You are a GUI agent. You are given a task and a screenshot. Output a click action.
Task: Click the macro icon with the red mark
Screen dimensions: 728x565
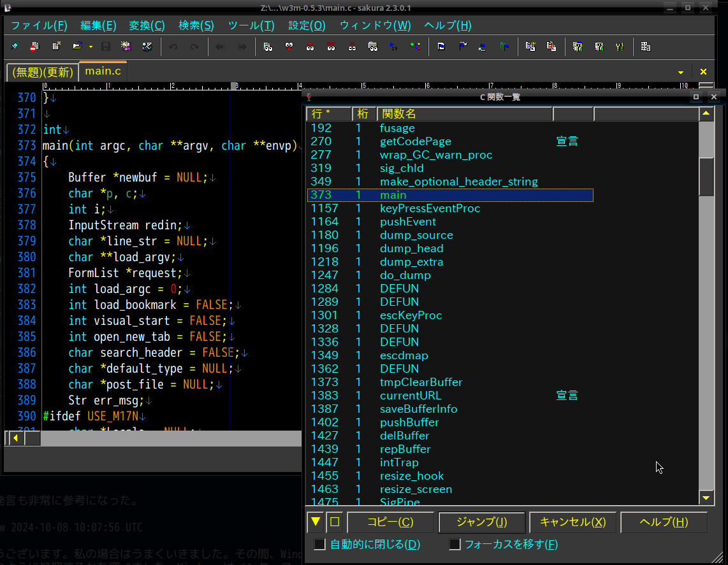(x=551, y=46)
